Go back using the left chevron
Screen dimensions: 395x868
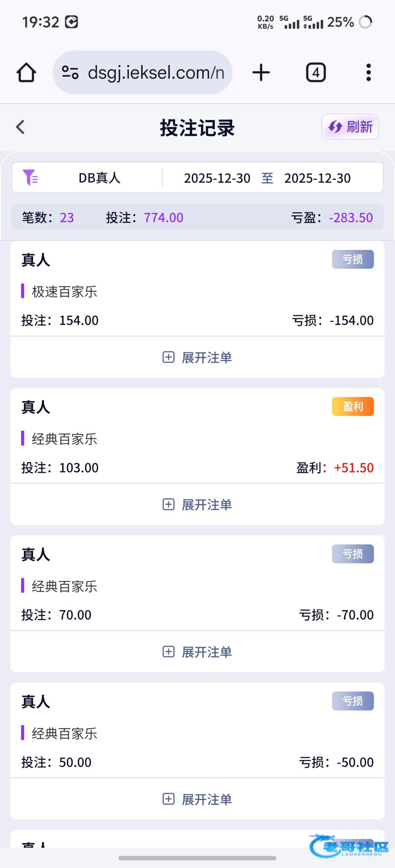[x=21, y=127]
